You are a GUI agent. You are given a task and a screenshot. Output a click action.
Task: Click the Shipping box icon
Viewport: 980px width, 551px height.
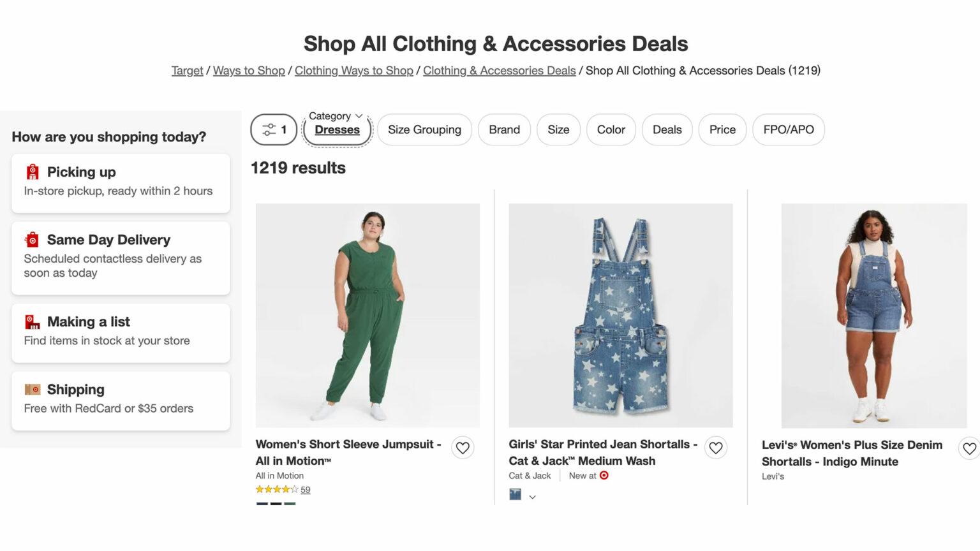tap(31, 389)
